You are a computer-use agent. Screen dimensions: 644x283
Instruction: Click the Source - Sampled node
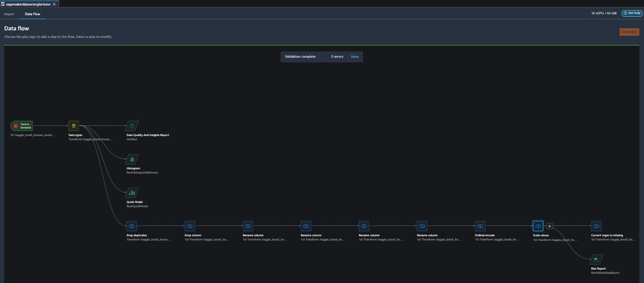coord(22,125)
